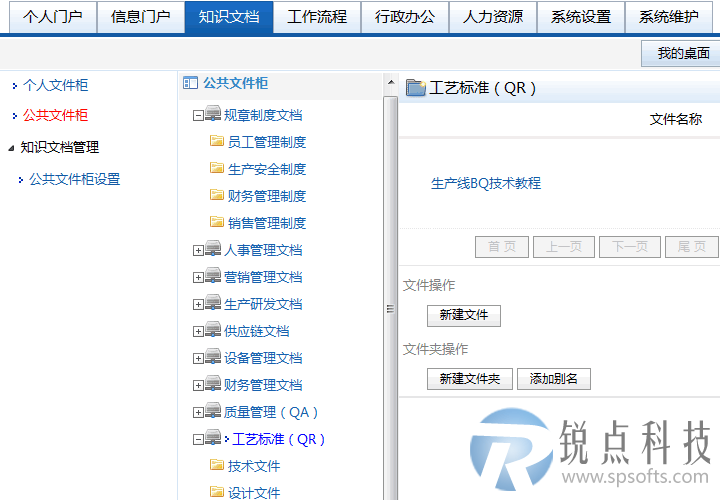The height and width of the screenshot is (500, 720).
Task: Click the server icon beside 人事管理文档
Action: (x=213, y=248)
